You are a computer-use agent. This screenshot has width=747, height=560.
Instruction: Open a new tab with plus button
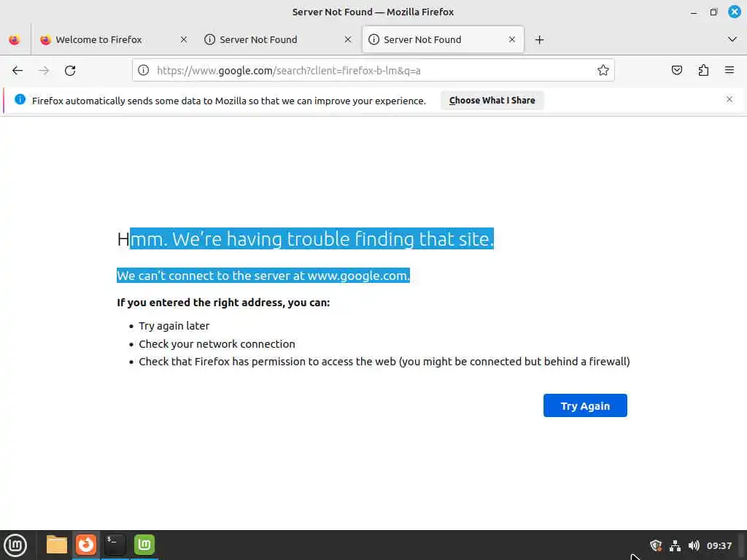click(x=539, y=39)
